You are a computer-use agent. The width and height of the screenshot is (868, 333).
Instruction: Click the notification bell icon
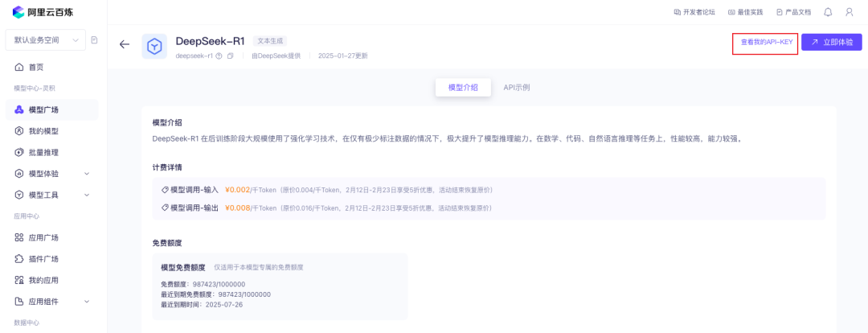click(x=828, y=11)
